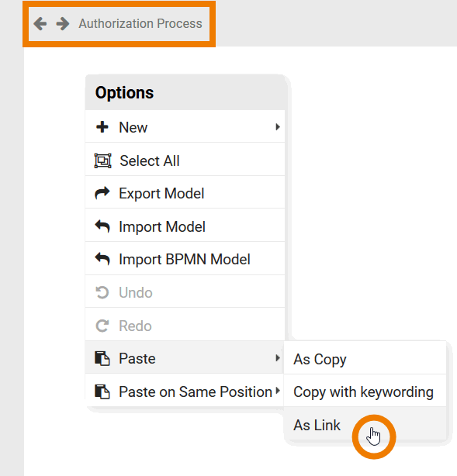The image size is (457, 476).
Task: Click the plus icon beside New
Action: point(102,127)
